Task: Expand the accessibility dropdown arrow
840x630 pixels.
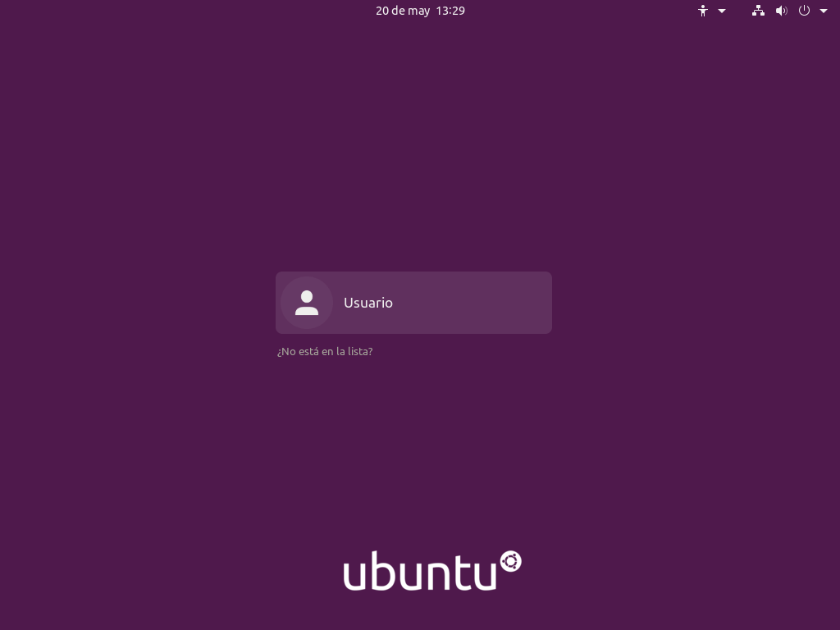Action: (722, 11)
